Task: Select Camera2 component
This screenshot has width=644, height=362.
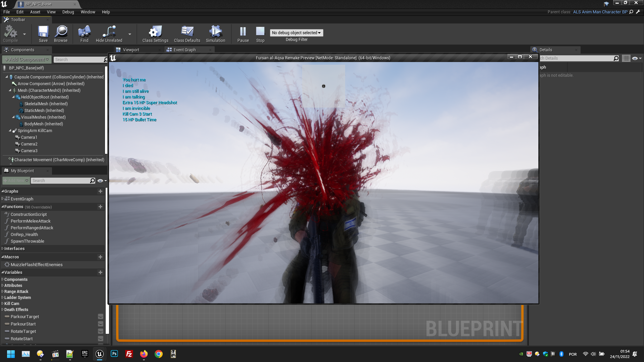Action: click(29, 144)
